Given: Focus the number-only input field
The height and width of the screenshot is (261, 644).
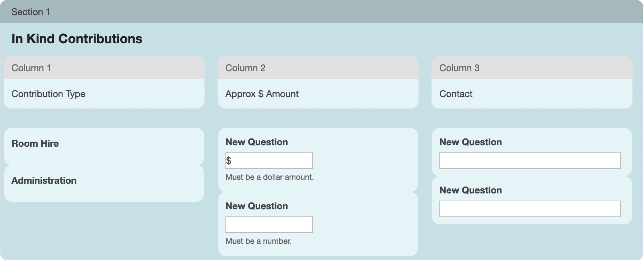Looking at the screenshot, I should tap(269, 225).
